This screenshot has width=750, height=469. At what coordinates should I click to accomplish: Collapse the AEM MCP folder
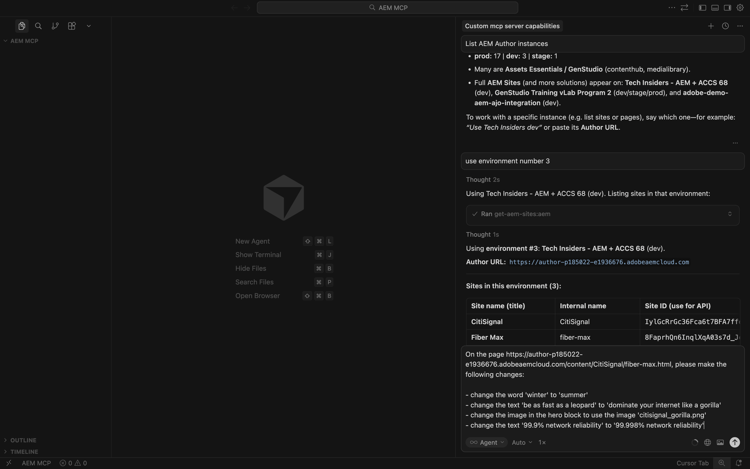pyautogui.click(x=24, y=41)
